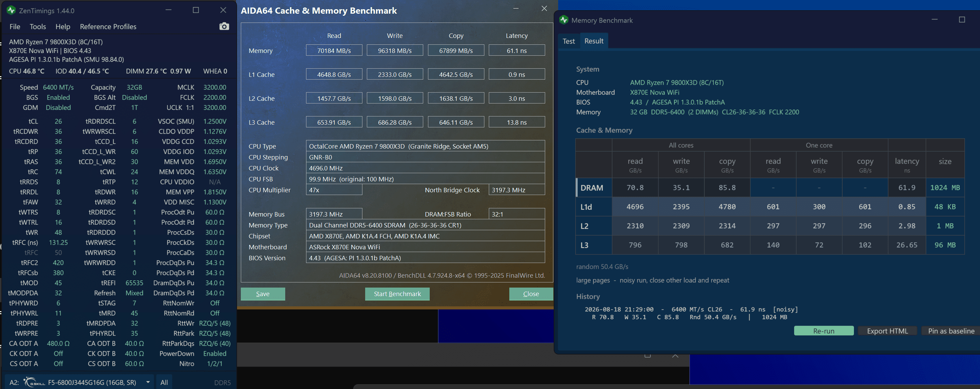The image size is (980, 389).
Task: Click the camera screenshot icon in ZenTimings
Action: 224,26
